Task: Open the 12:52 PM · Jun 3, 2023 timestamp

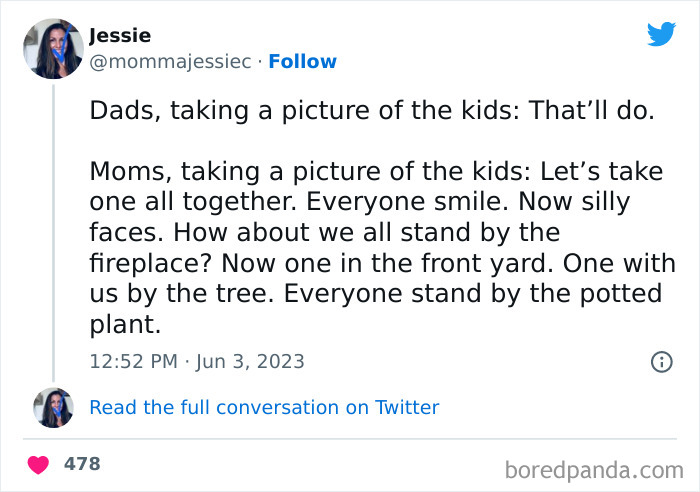Action: pos(197,362)
